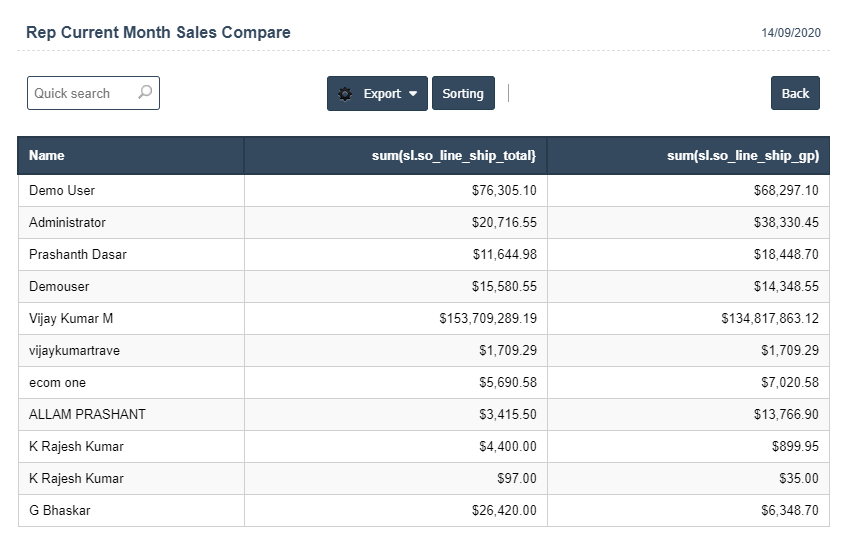Click sum(sl.so_line_ship_total) column header

468,156
